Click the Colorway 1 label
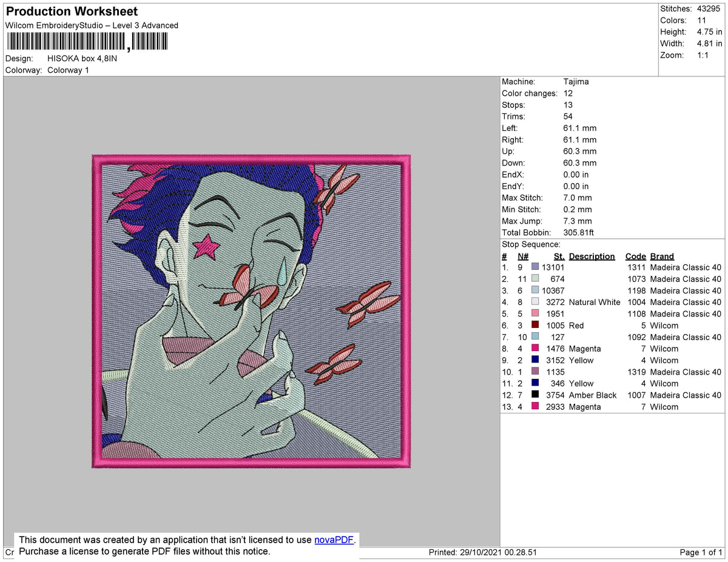 [x=68, y=70]
